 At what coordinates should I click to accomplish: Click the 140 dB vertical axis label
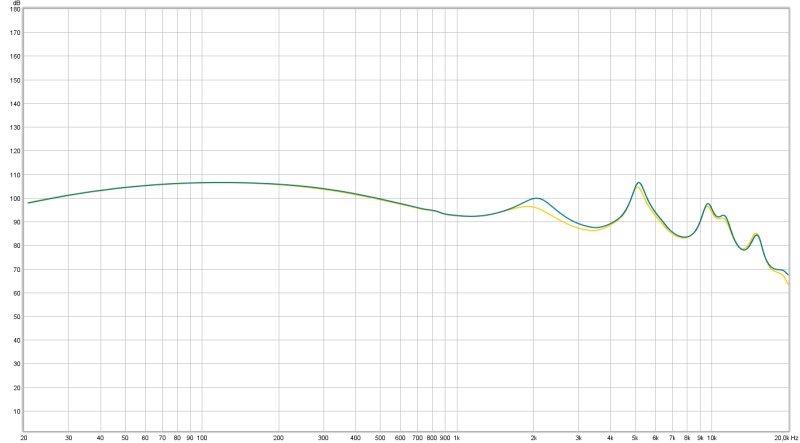pos(14,104)
